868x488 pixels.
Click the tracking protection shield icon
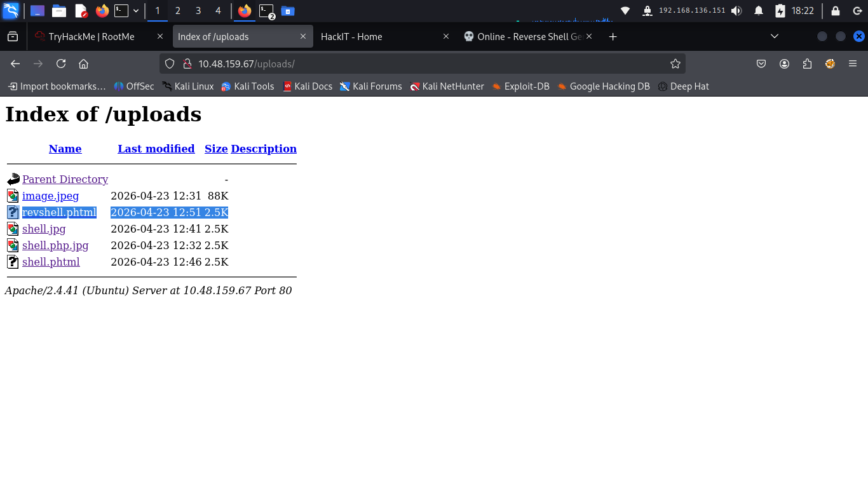(x=170, y=64)
